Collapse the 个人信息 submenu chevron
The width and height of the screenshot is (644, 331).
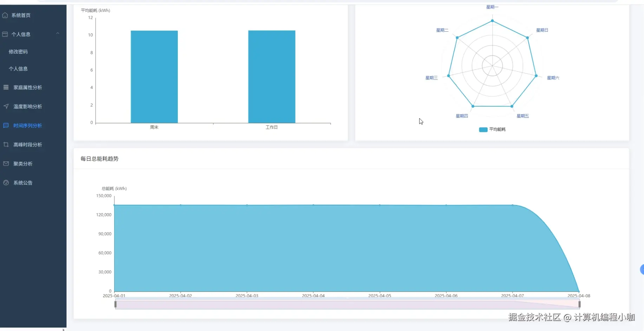[x=58, y=34]
